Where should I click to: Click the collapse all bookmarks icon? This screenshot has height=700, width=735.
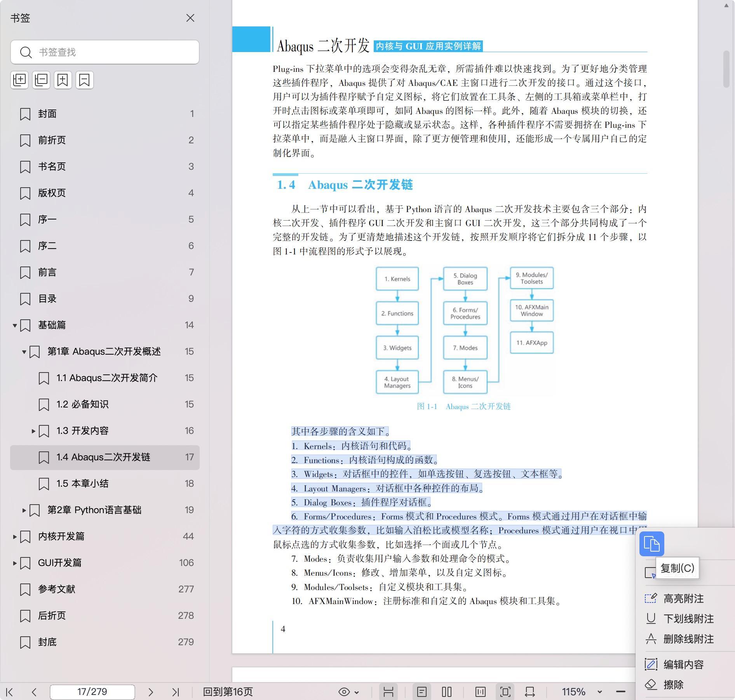tap(41, 80)
